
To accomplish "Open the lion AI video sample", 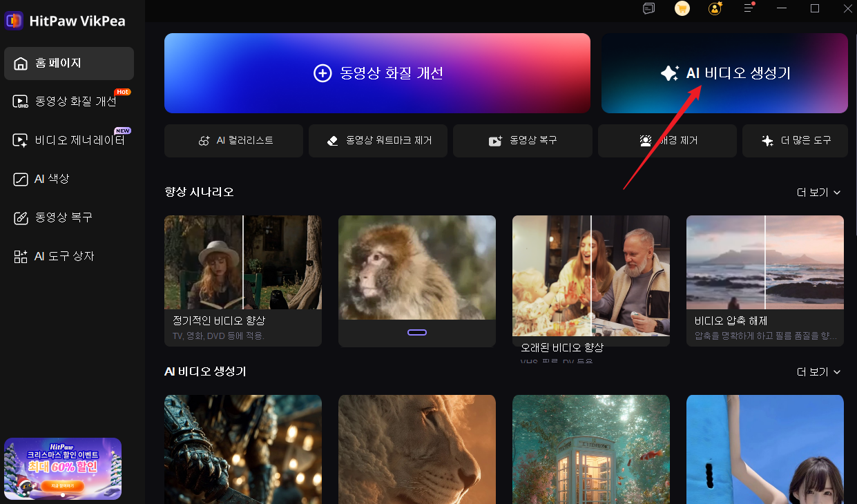I will pos(417,449).
